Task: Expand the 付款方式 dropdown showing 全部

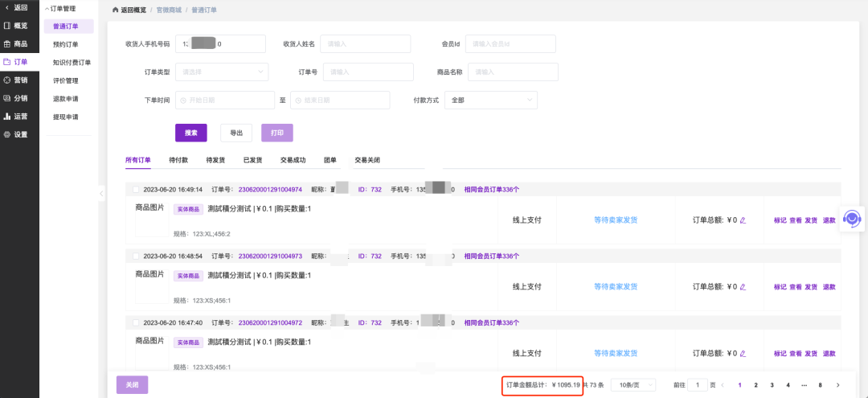Action: coord(490,101)
